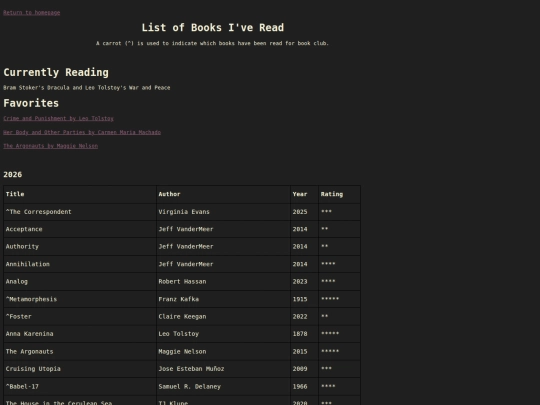Click the carrot book club explanation text
540x405 pixels.
212,43
